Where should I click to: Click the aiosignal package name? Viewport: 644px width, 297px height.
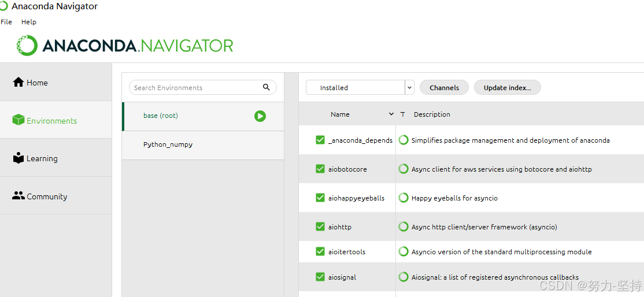point(342,277)
